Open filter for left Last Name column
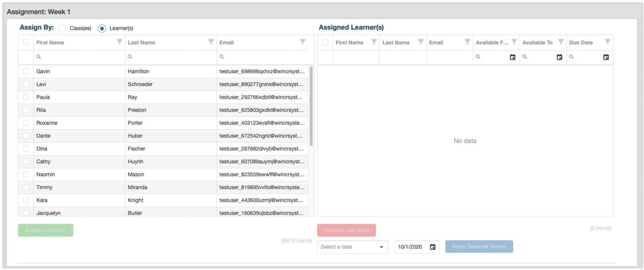 point(211,42)
